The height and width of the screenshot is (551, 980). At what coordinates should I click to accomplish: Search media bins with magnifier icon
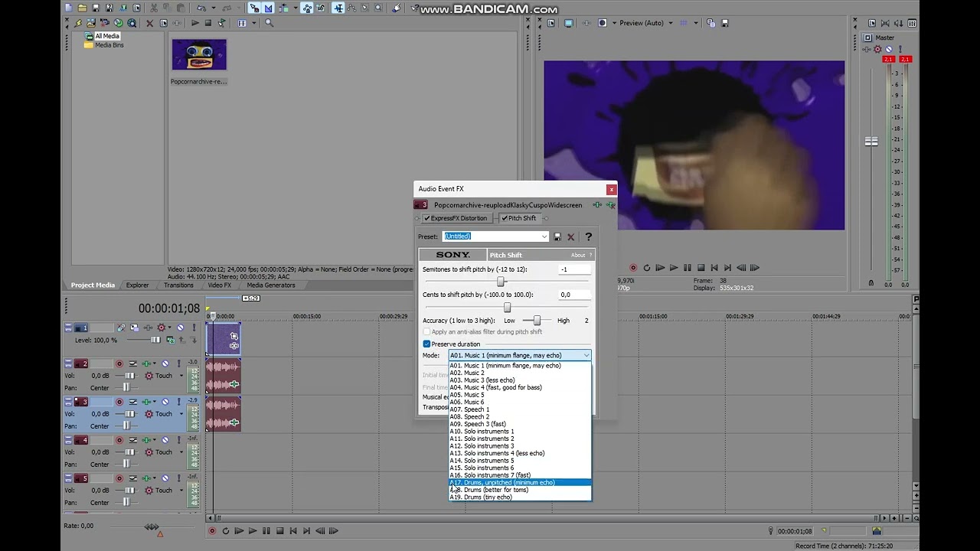click(x=269, y=23)
